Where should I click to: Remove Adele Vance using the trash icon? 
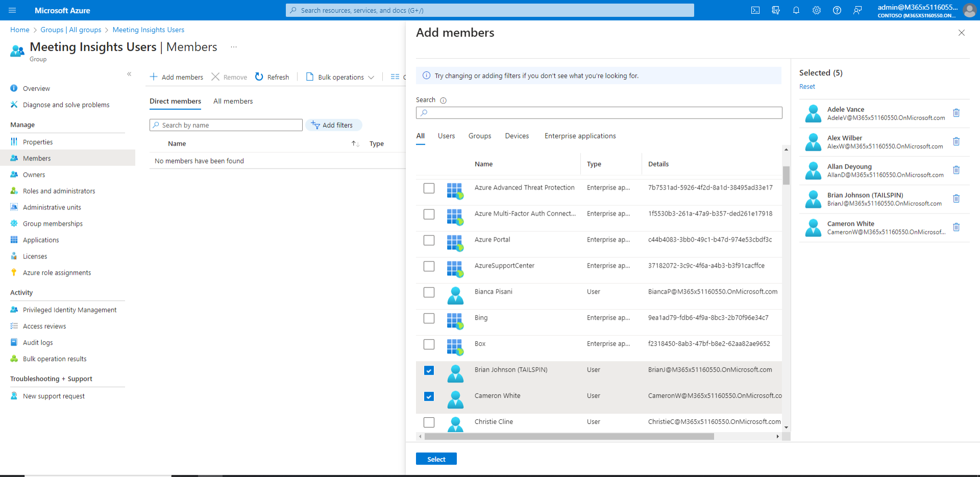coord(957,113)
